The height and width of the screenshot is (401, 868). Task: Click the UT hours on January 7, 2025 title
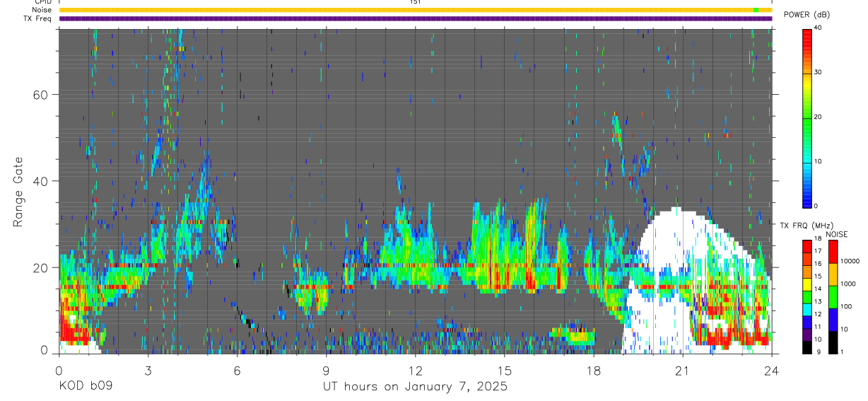click(x=416, y=387)
